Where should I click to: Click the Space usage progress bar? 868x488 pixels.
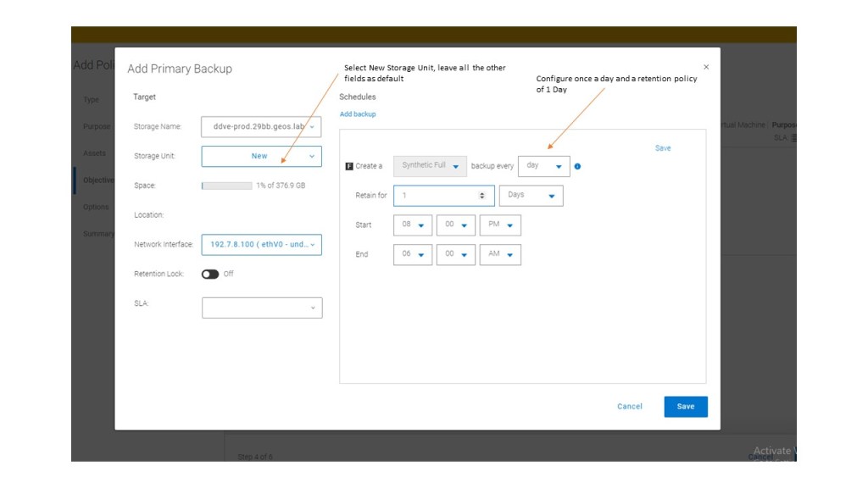pyautogui.click(x=226, y=186)
